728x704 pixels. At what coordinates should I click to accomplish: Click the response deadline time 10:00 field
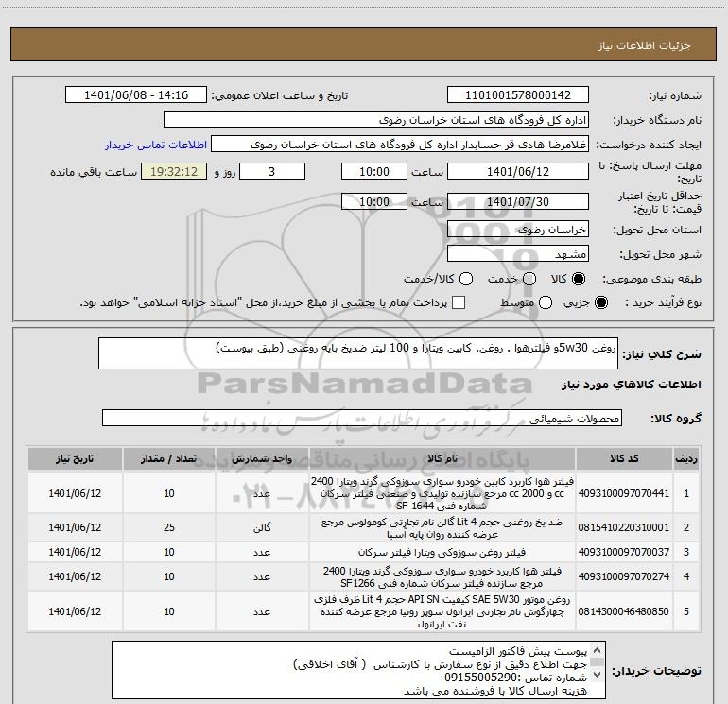coord(374,171)
